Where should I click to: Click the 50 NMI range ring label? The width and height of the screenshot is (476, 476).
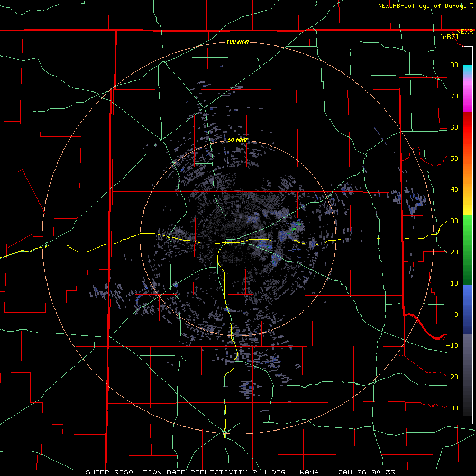[x=237, y=140]
